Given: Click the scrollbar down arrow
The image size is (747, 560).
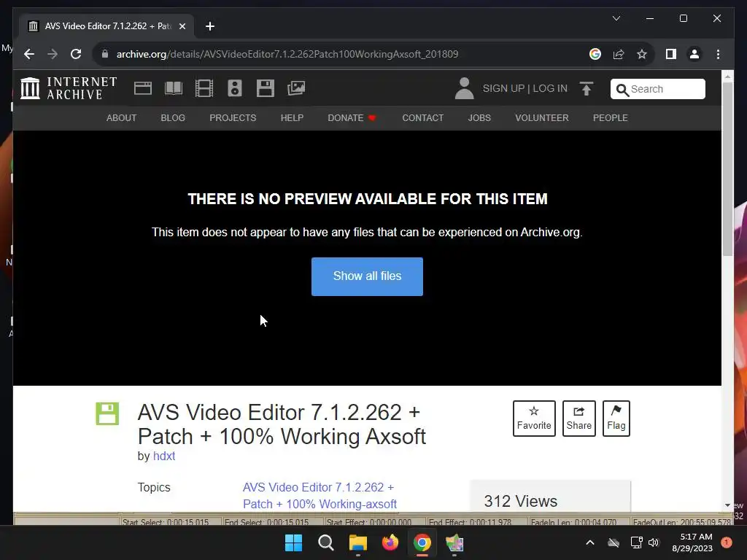Looking at the screenshot, I should click(727, 505).
